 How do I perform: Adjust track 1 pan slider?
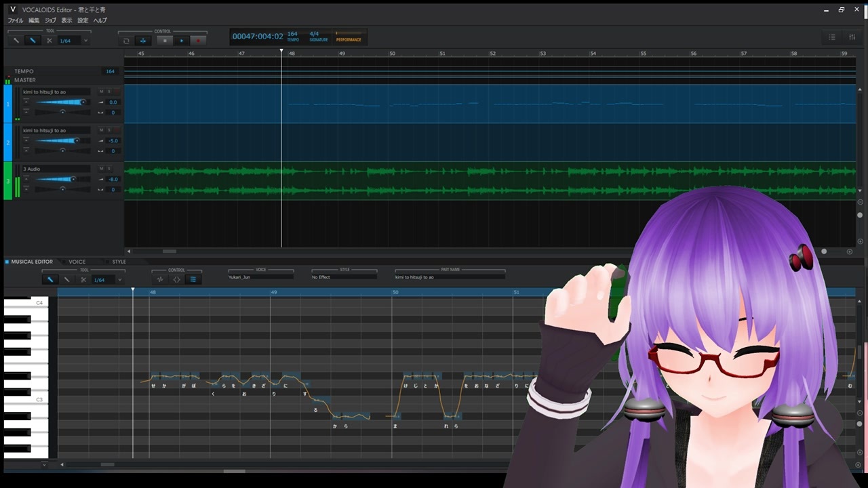(x=62, y=112)
